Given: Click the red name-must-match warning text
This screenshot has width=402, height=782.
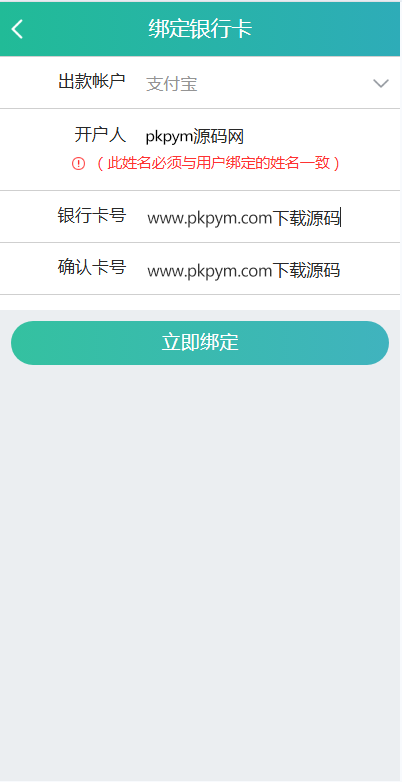Looking at the screenshot, I should 218,163.
